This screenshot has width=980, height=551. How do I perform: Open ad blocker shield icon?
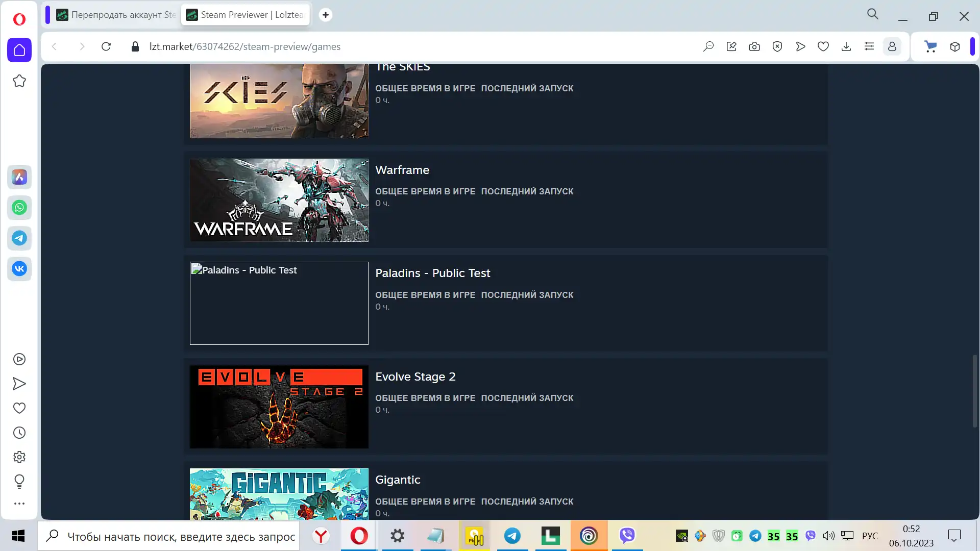click(777, 46)
